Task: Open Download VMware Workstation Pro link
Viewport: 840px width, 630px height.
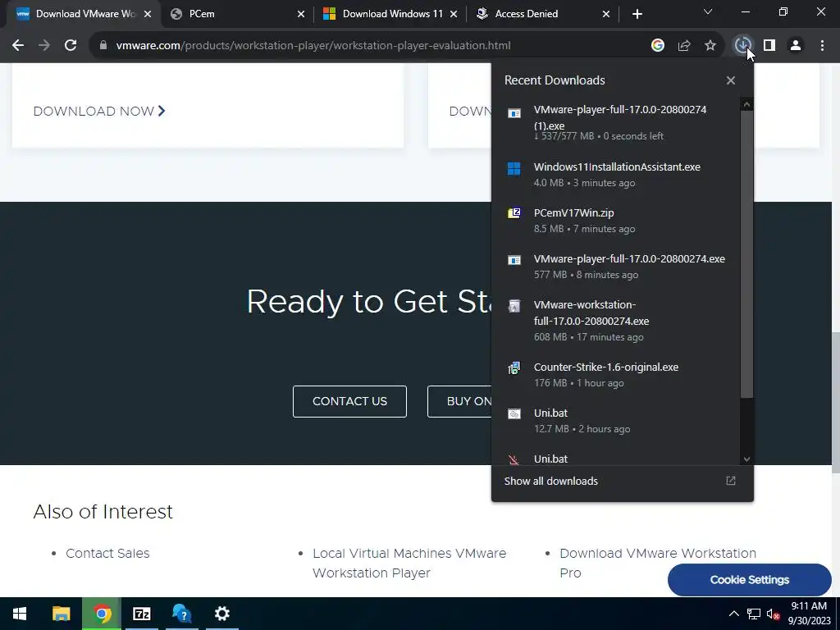Action: (658, 563)
